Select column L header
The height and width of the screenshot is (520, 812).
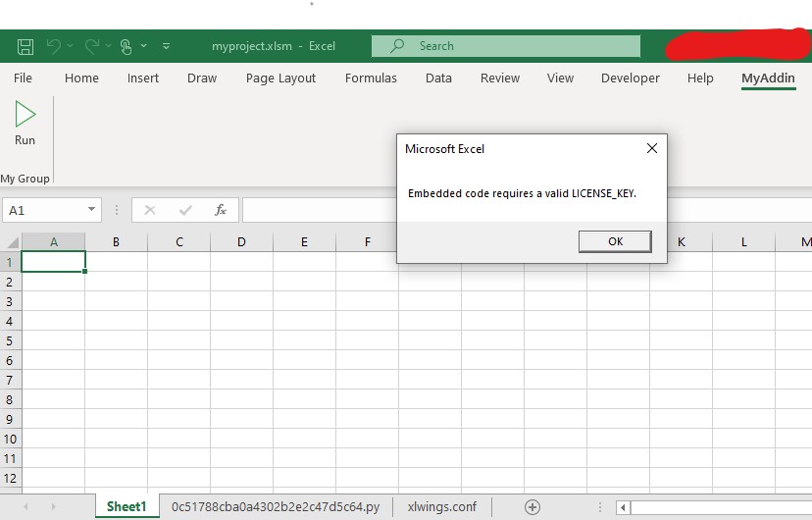(743, 242)
